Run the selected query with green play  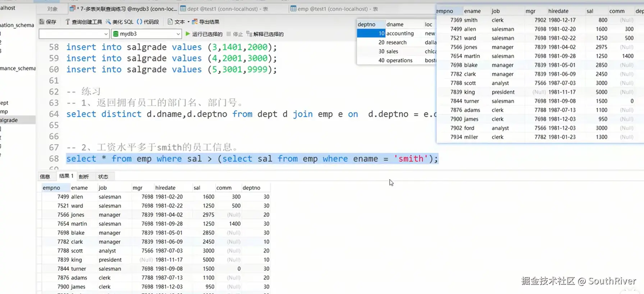pos(188,34)
